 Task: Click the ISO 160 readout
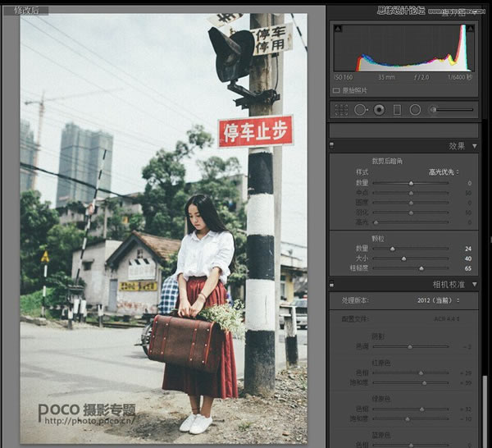344,77
